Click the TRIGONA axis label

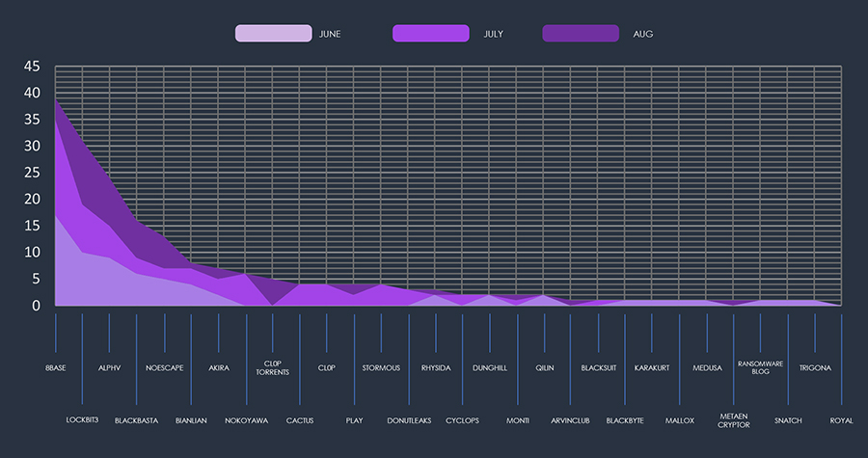pyautogui.click(x=815, y=367)
